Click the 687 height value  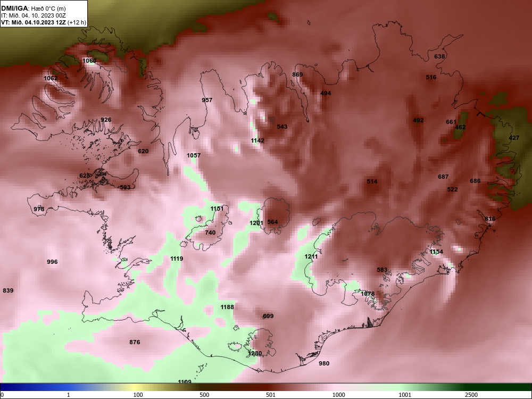pos(443,177)
